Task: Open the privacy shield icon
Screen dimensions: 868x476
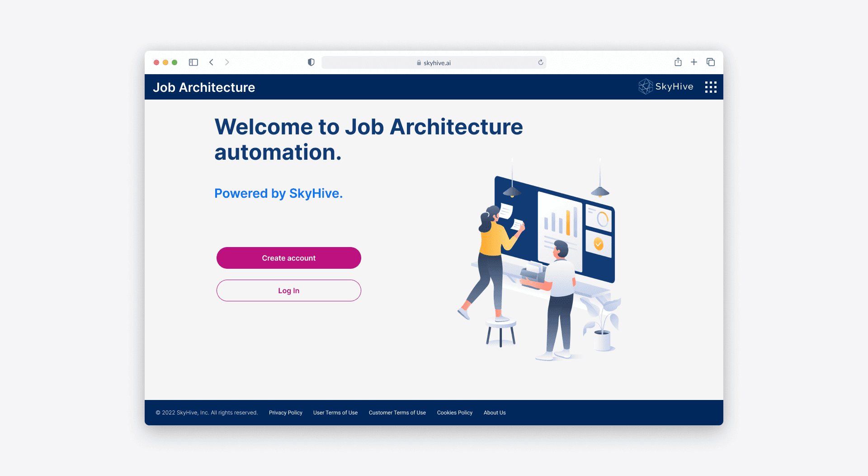Action: point(311,62)
